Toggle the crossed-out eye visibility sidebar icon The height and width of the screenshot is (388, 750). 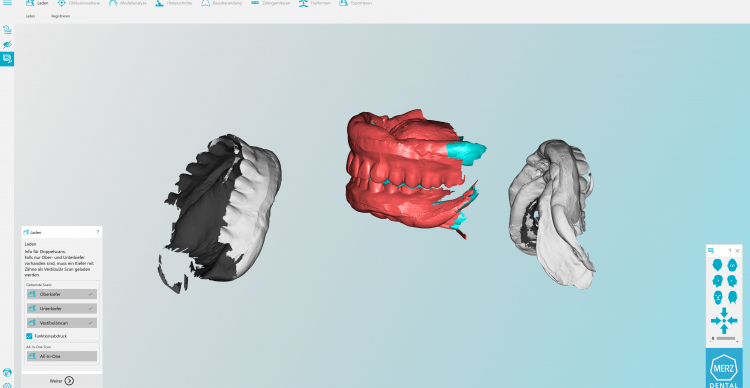click(7, 44)
